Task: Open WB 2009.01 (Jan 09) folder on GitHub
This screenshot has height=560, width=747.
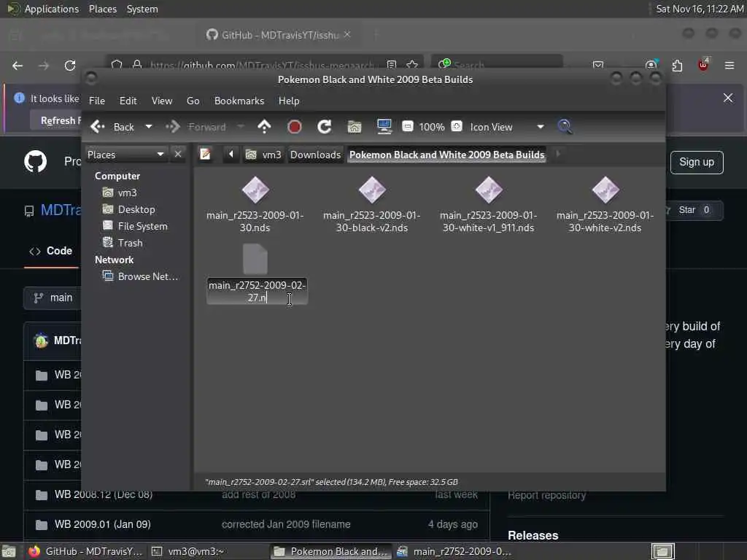Action: (102, 524)
